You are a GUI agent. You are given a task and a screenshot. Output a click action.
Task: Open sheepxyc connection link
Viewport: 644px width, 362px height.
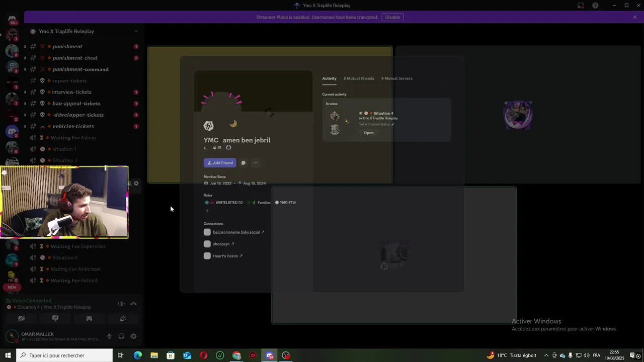223,244
